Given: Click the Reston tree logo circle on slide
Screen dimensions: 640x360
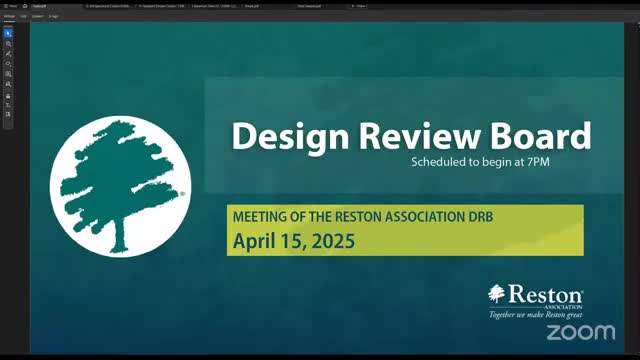Looking at the screenshot, I should [x=120, y=187].
